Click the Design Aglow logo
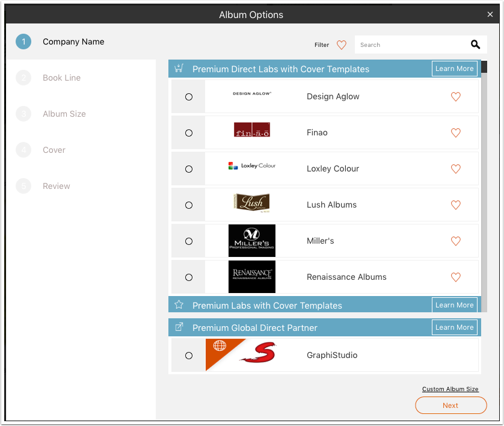Viewport: 504px width, 426px height. (252, 93)
